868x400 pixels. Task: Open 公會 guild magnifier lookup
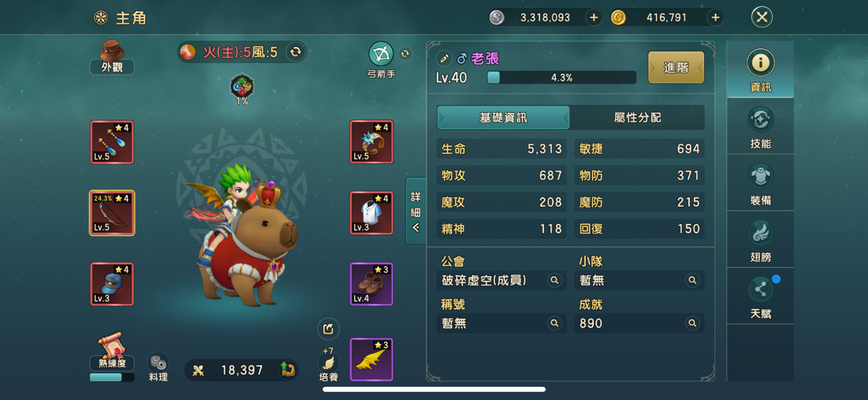pos(554,281)
